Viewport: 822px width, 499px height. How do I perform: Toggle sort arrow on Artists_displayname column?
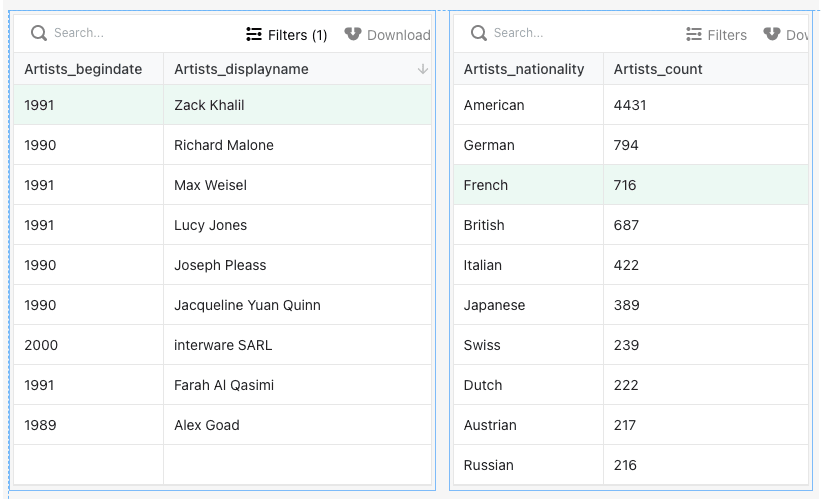coord(422,69)
